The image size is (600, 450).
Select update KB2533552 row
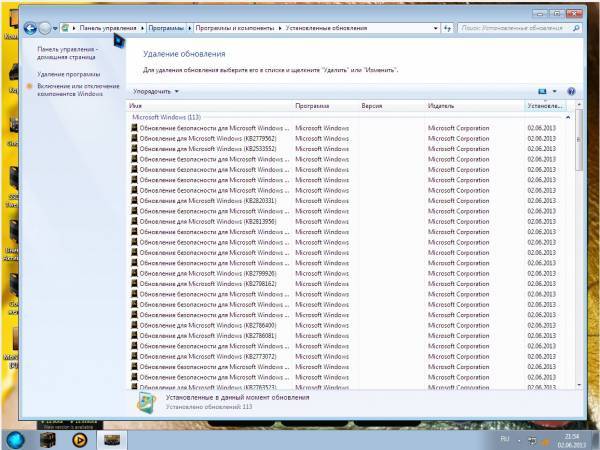tap(348, 149)
